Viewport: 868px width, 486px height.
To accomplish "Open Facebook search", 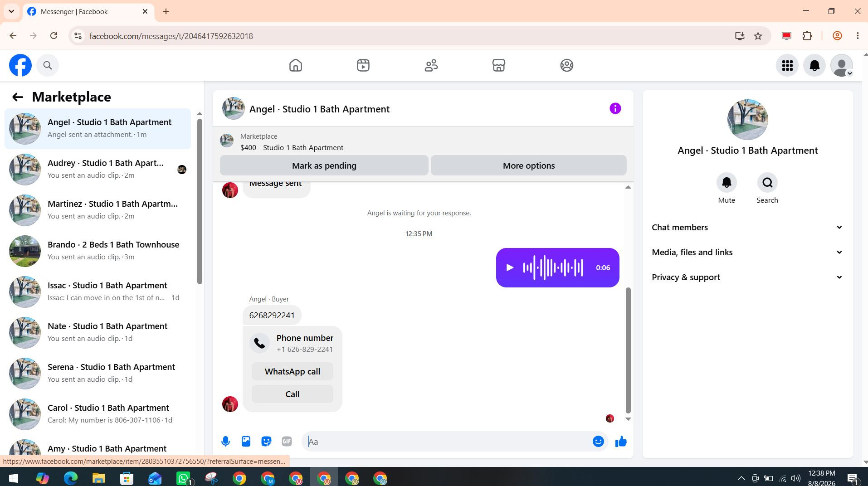I will coord(48,65).
